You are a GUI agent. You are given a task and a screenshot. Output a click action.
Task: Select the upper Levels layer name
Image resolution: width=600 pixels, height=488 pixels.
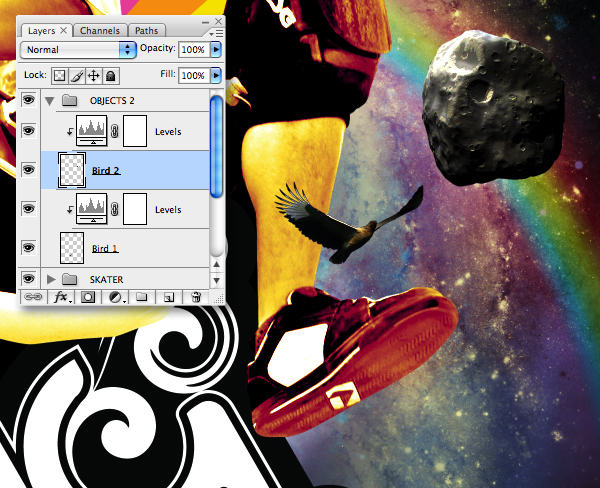click(168, 132)
